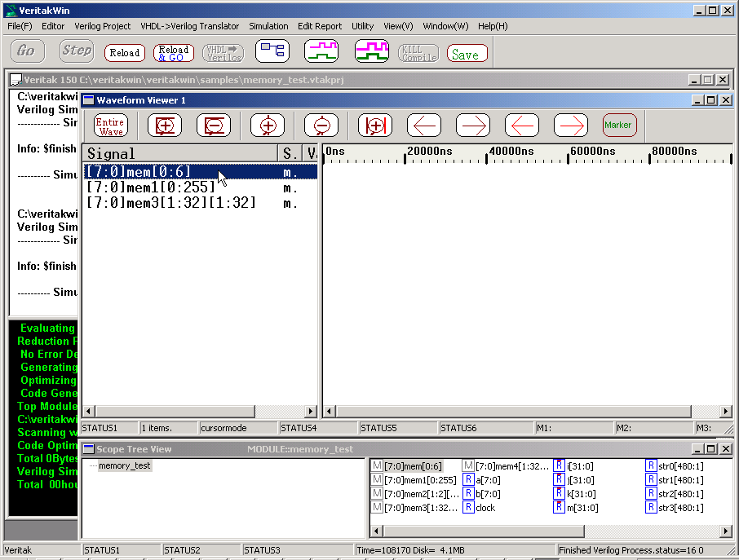
Task: Select the [7:0]mem3[1:32][1:32] signal row
Action: pyautogui.click(x=201, y=203)
